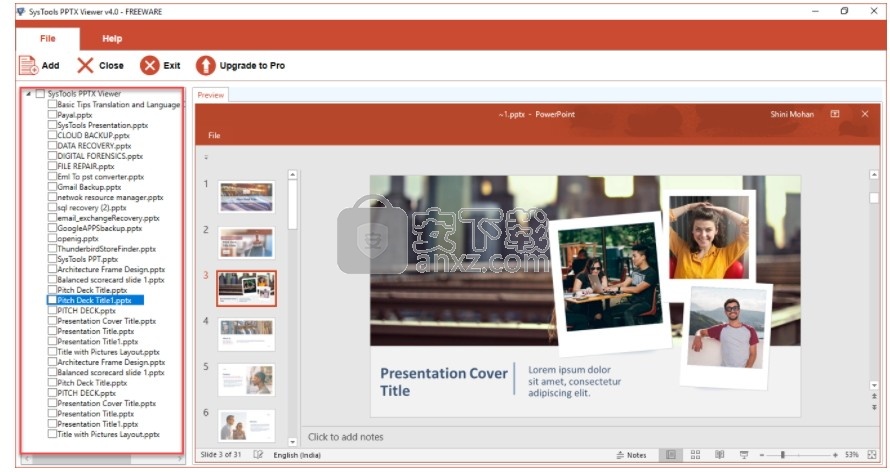This screenshot has width=890, height=472.
Task: Click the slide vertical scrollbar thumb
Action: tap(874, 197)
